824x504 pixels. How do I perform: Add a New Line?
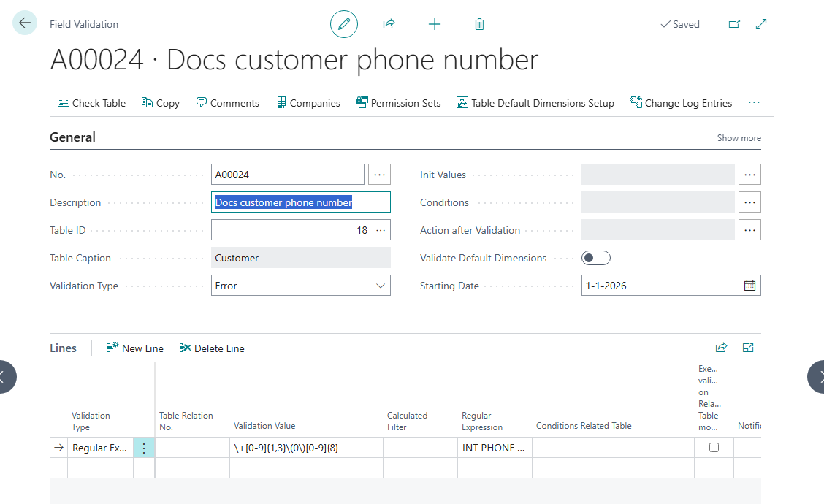135,348
